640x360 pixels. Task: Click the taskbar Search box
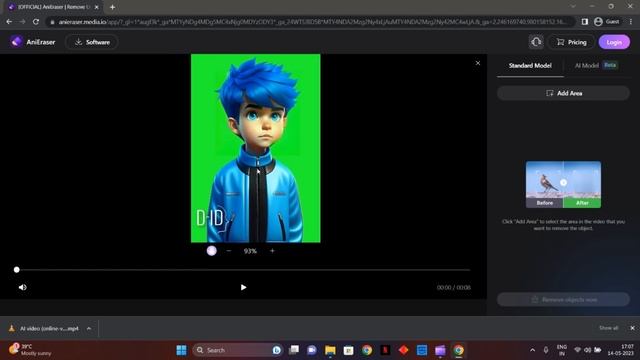(238, 350)
